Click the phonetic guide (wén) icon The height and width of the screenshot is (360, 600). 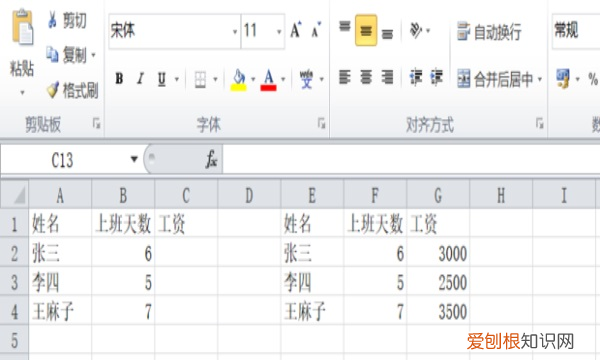[x=306, y=79]
